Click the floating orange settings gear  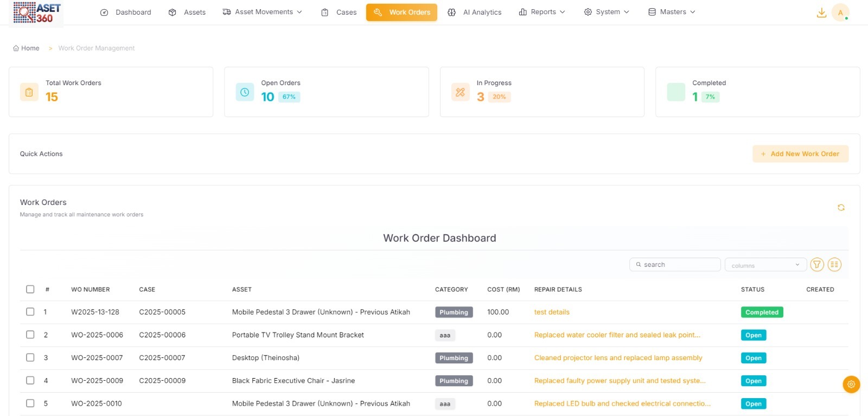pyautogui.click(x=851, y=385)
